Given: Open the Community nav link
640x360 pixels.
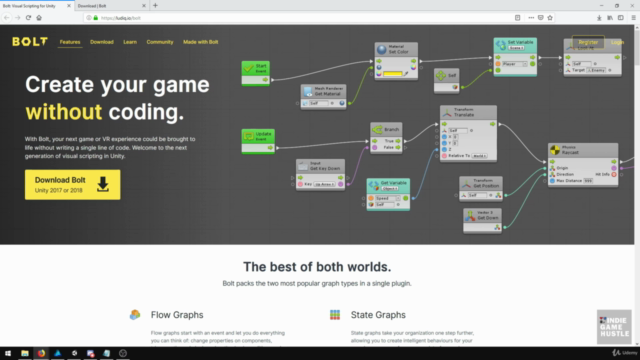Looking at the screenshot, I should pyautogui.click(x=160, y=42).
